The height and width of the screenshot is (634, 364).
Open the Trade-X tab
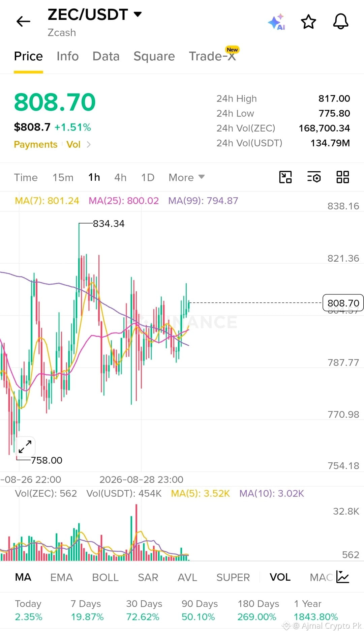(212, 56)
